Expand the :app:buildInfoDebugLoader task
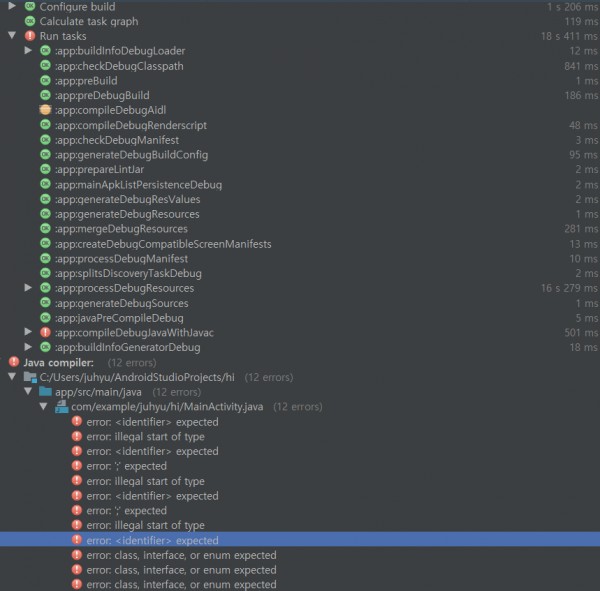 click(28, 50)
